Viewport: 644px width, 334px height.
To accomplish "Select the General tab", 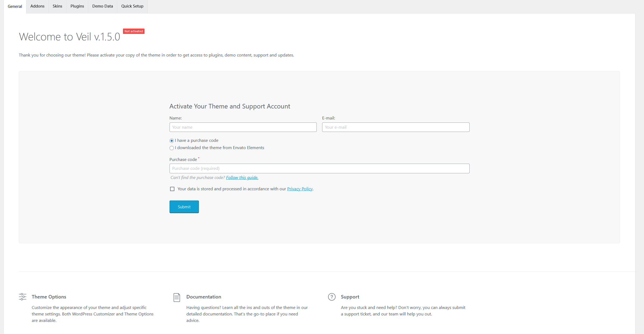I will (15, 6).
